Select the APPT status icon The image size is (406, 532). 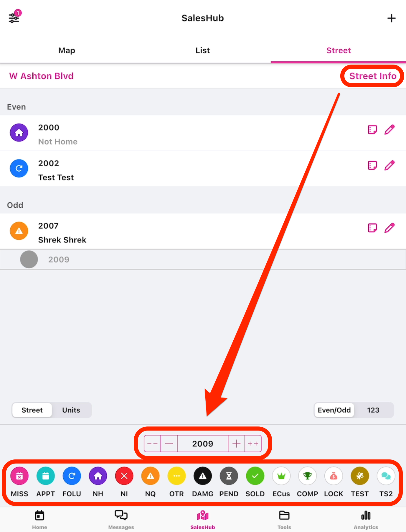pyautogui.click(x=46, y=476)
